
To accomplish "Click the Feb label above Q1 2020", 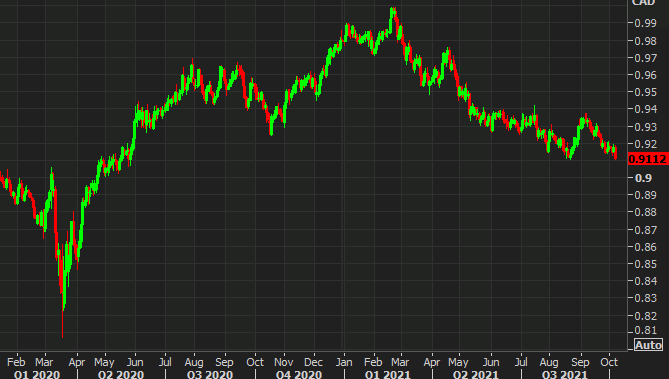I will 16,362.
